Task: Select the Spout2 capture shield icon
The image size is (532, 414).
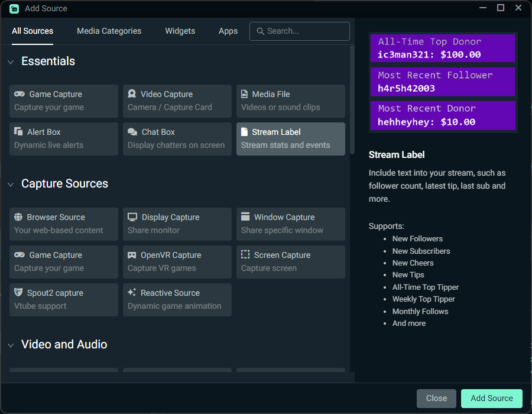Action: [x=18, y=293]
